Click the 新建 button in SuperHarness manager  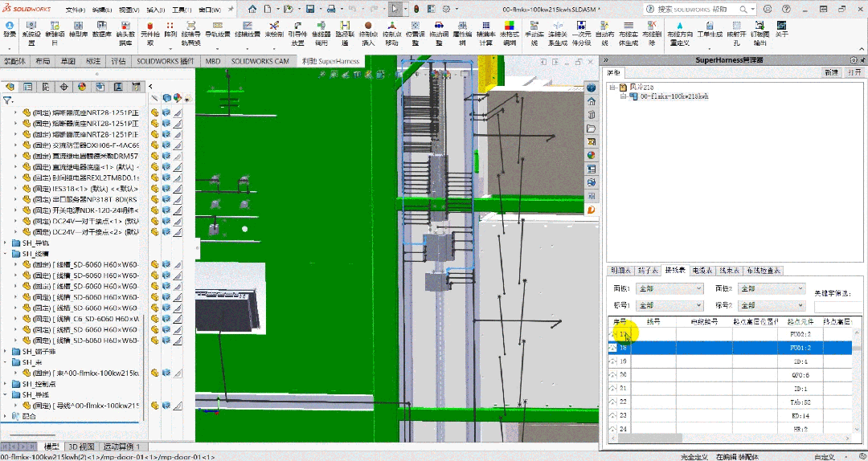pos(831,72)
